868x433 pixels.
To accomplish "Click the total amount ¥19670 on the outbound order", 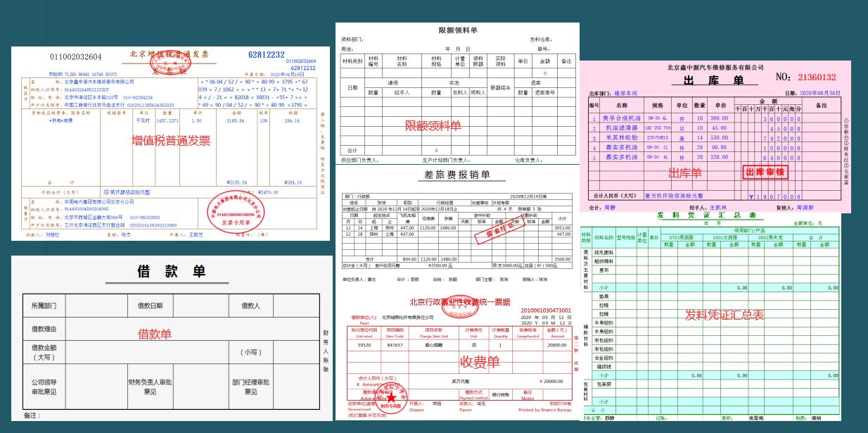I will coord(775,196).
